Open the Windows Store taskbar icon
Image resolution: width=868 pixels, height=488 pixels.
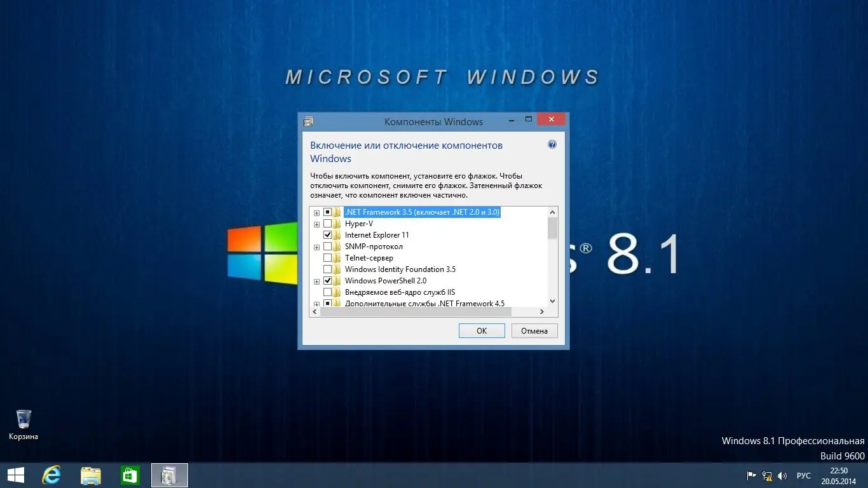pyautogui.click(x=130, y=475)
